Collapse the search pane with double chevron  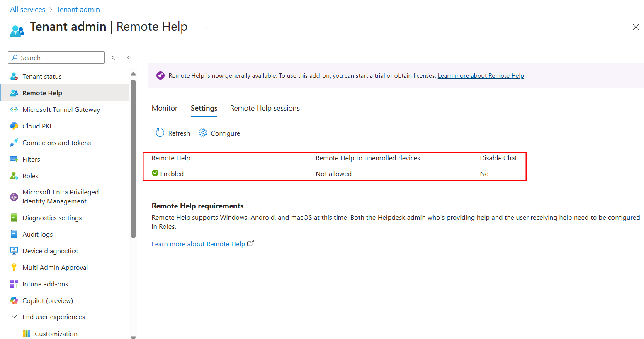(129, 58)
